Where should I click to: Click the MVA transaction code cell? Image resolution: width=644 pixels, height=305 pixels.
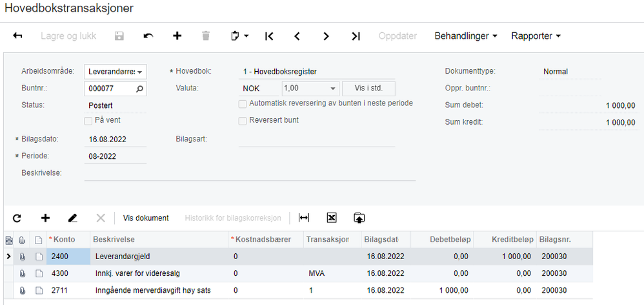pos(332,273)
